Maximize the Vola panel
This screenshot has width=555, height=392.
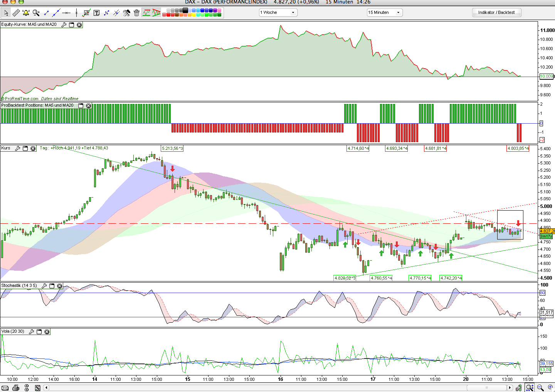(39, 332)
